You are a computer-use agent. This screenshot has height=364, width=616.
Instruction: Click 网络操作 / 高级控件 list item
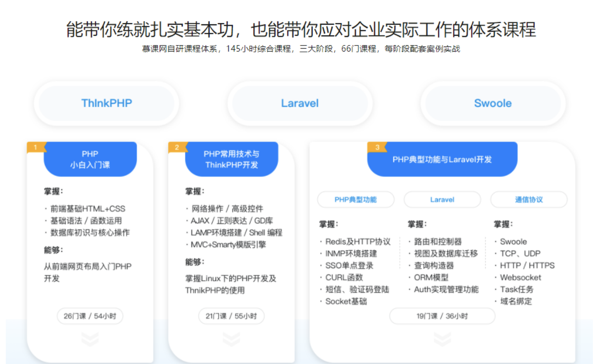coord(227,209)
